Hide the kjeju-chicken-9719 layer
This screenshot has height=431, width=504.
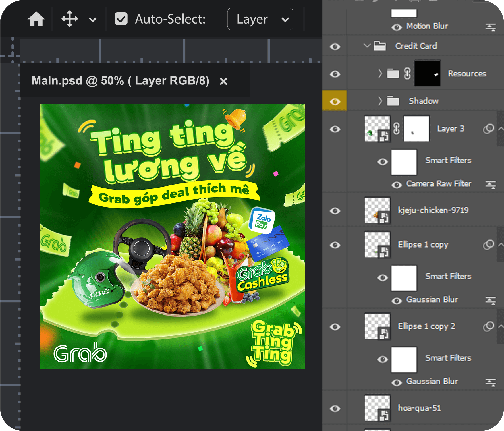335,211
